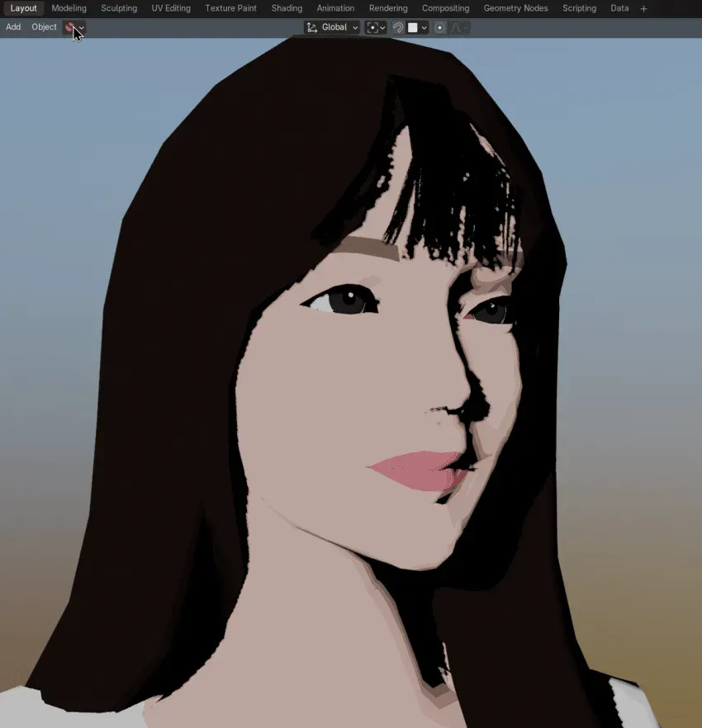Open the Global transform orientation dropdown
The width and height of the screenshot is (702, 728).
(332, 27)
